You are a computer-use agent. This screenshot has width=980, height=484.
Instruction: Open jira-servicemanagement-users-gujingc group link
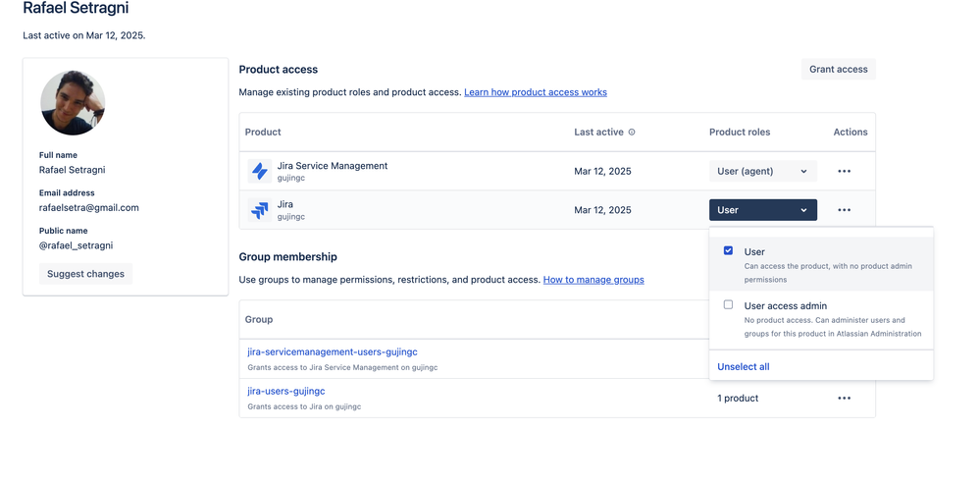(x=333, y=352)
